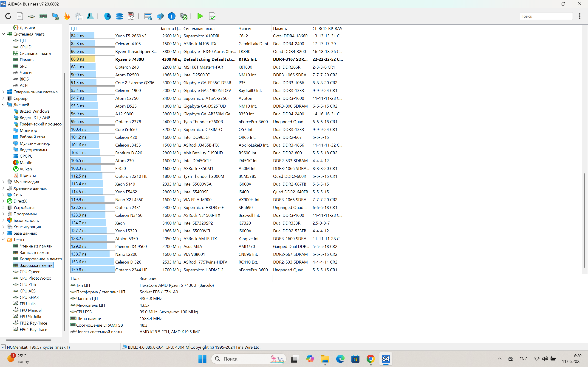Launch the flame stability test icon
This screenshot has height=367, width=588.
(67, 16)
